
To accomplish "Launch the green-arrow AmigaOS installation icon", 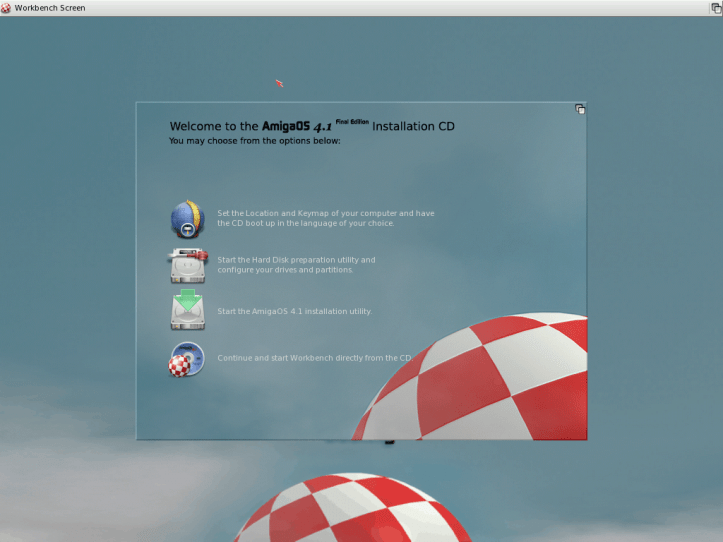I will 187,310.
